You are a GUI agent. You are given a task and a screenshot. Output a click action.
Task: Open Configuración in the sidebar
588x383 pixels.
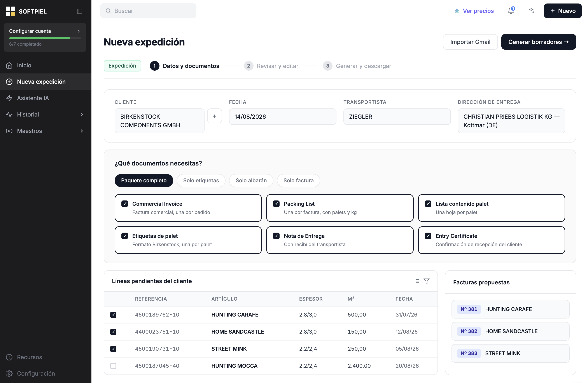[46, 373]
